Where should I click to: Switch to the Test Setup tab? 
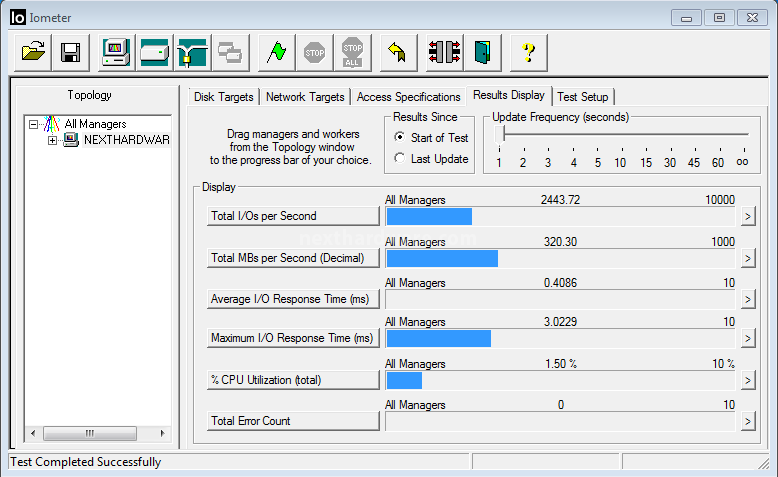tap(583, 97)
